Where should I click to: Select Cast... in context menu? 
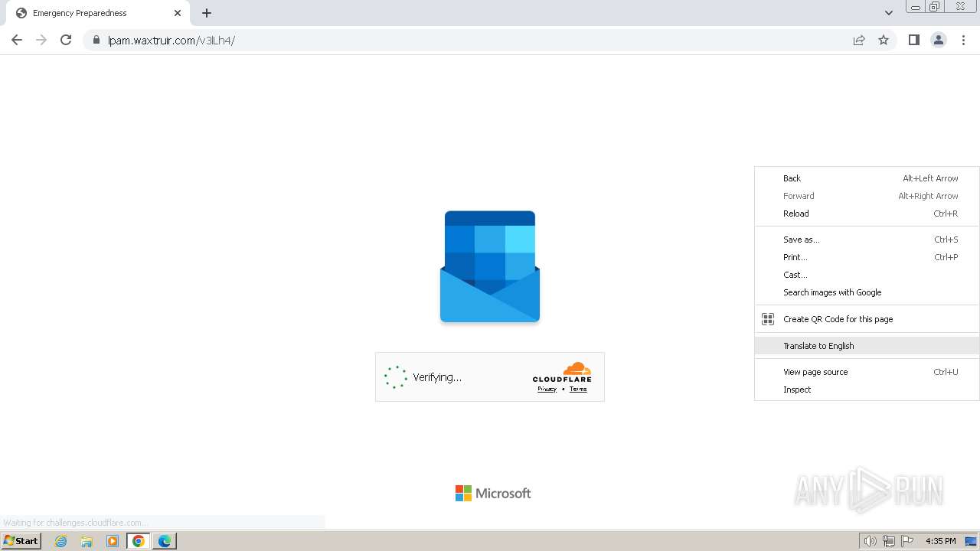(x=867, y=275)
